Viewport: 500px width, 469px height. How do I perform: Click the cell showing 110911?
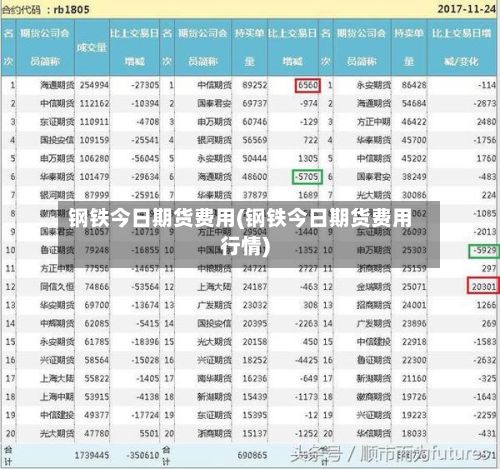[x=94, y=122]
